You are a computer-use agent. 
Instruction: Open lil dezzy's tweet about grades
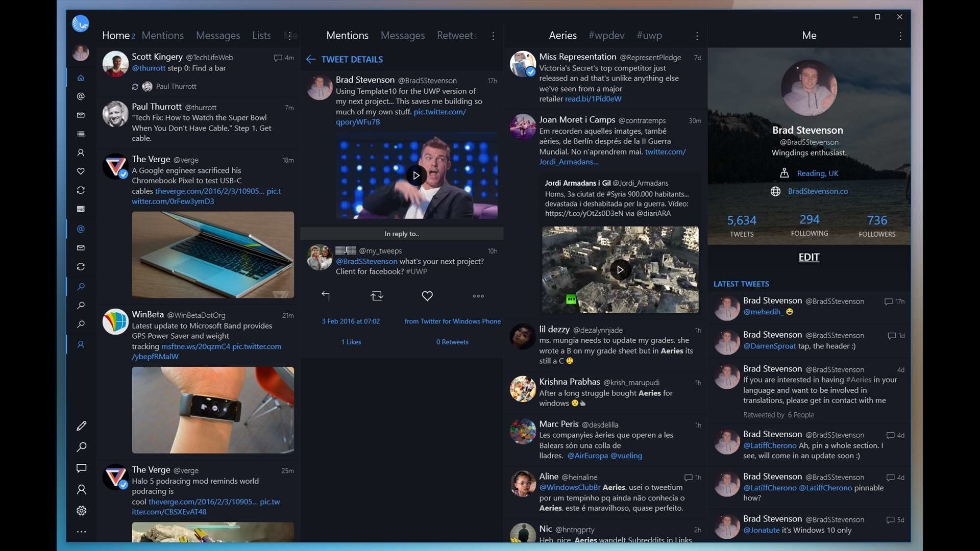tap(605, 345)
